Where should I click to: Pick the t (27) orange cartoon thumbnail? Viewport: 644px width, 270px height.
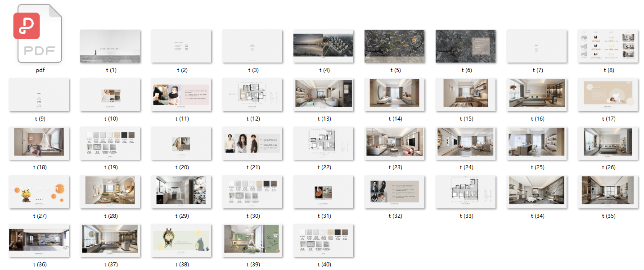click(x=39, y=192)
